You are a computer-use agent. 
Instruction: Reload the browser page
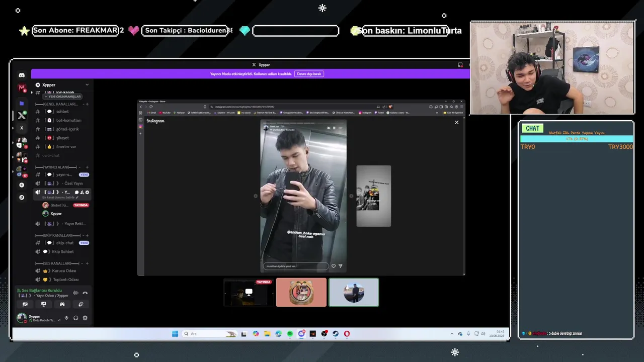tap(151, 107)
